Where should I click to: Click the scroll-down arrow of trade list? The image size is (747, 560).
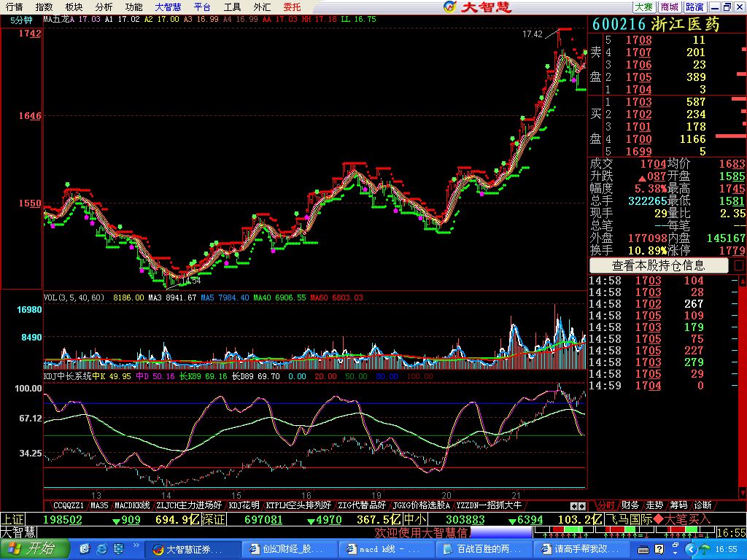click(x=742, y=492)
